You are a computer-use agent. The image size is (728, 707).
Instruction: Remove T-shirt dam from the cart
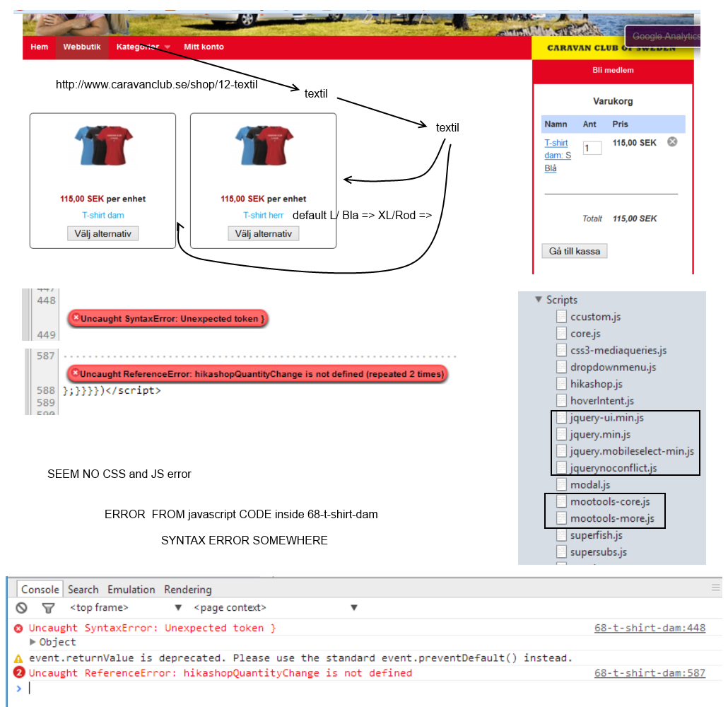point(672,141)
